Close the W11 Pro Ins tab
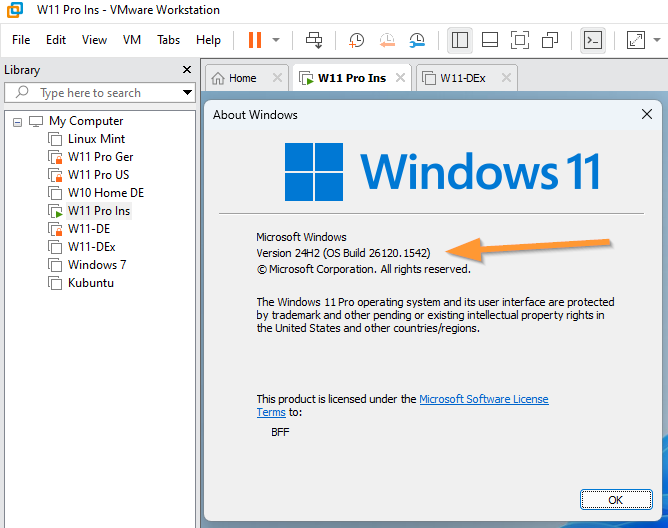668x528 pixels. (400, 78)
